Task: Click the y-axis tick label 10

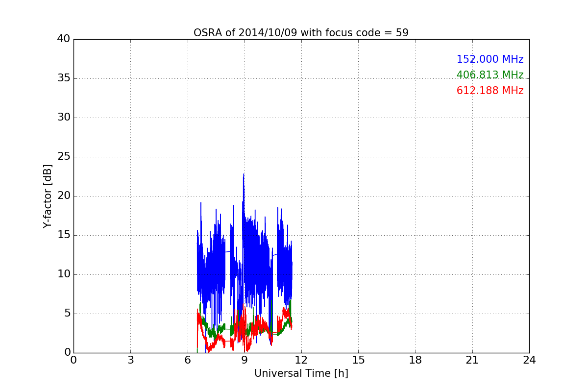Action: pos(64,274)
